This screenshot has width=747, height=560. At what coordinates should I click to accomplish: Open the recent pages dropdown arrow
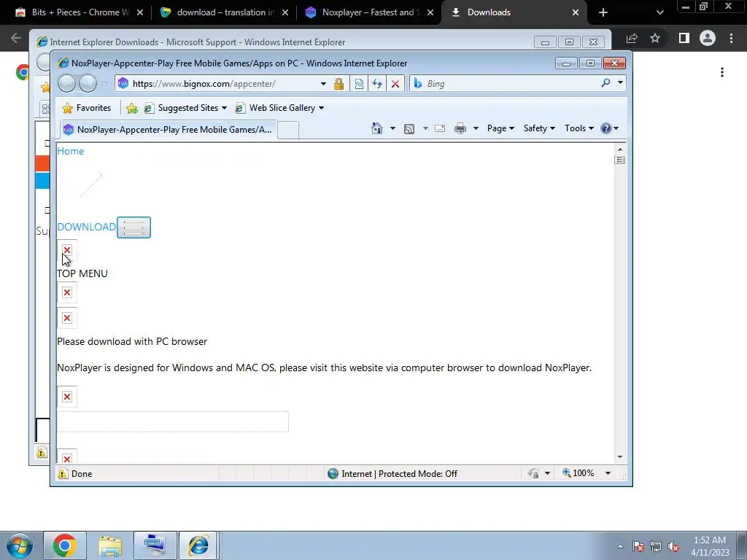pos(104,84)
